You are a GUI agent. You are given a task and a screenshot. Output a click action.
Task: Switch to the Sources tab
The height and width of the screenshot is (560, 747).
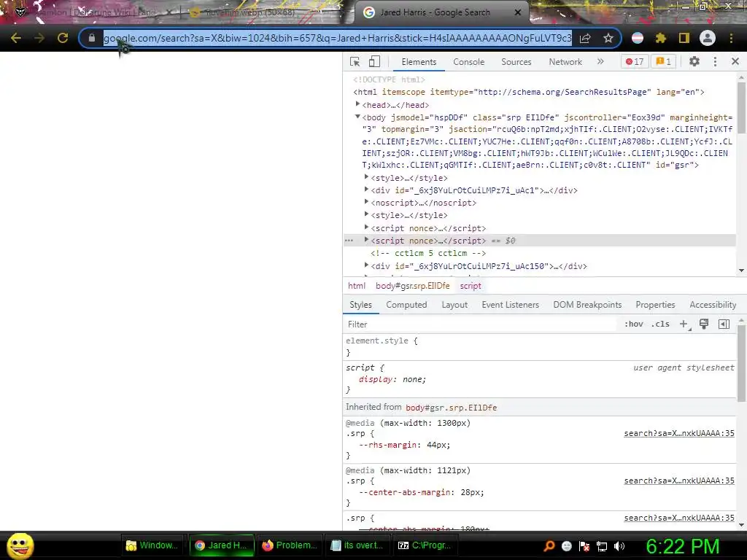point(516,62)
